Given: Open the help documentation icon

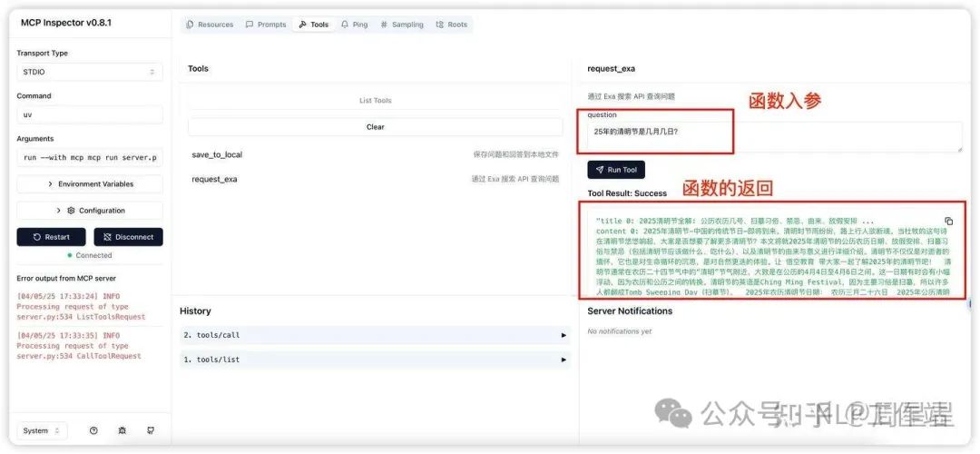Looking at the screenshot, I should (x=93, y=431).
